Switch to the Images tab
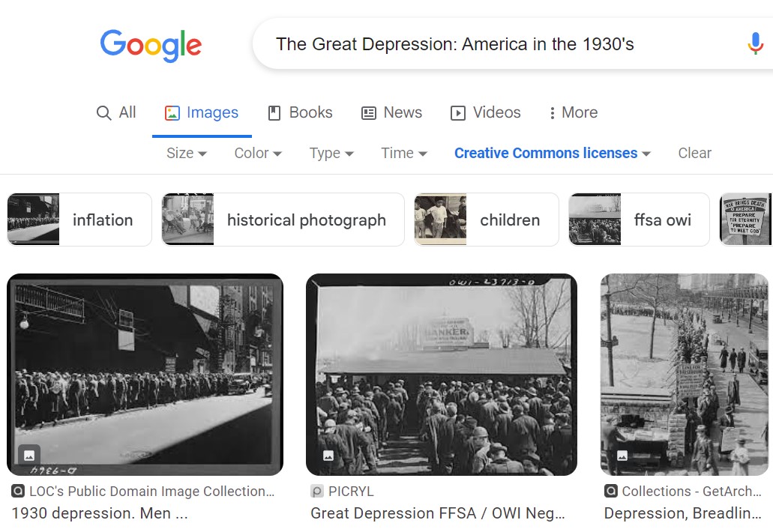Image resolution: width=773 pixels, height=532 pixels. pos(202,113)
